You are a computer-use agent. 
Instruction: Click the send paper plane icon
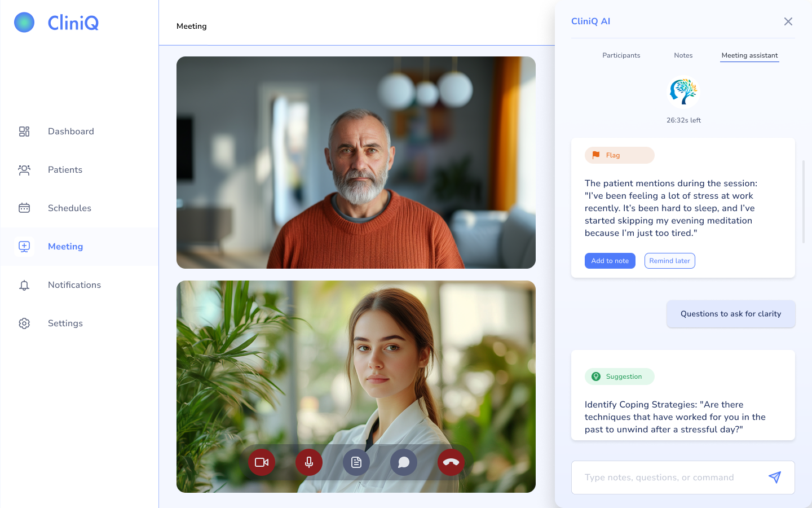[x=775, y=478]
